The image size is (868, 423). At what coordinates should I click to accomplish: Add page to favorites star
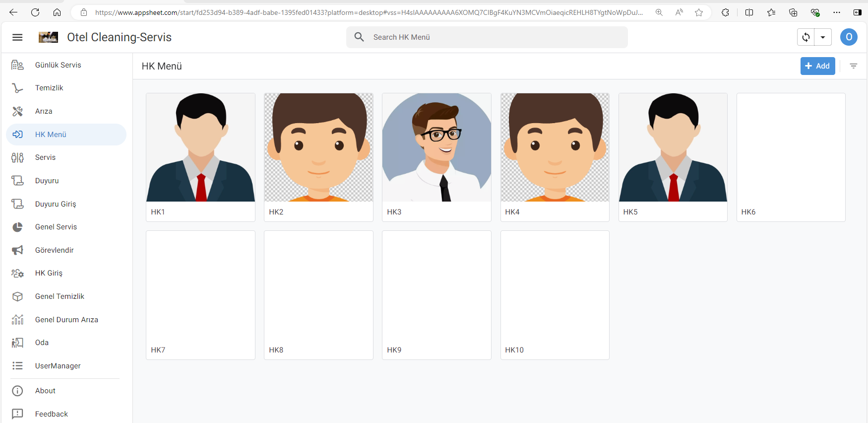699,12
